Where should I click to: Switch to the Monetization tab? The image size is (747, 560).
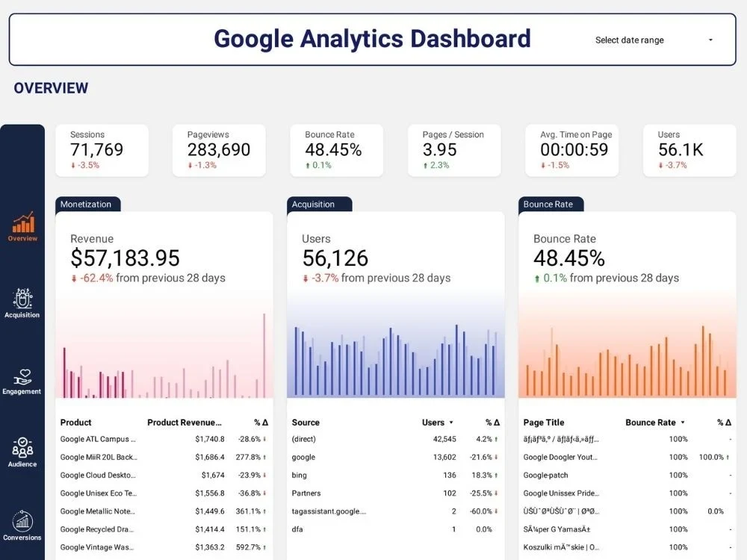[x=87, y=203]
